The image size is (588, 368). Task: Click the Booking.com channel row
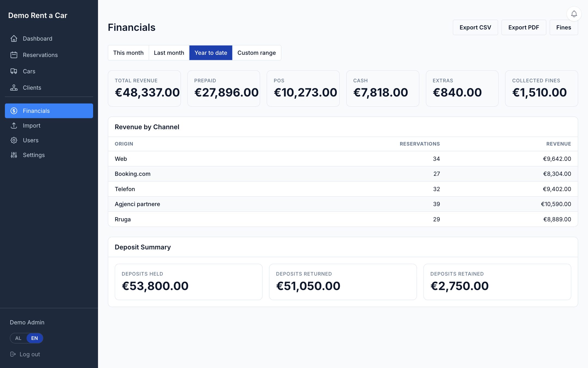(343, 174)
